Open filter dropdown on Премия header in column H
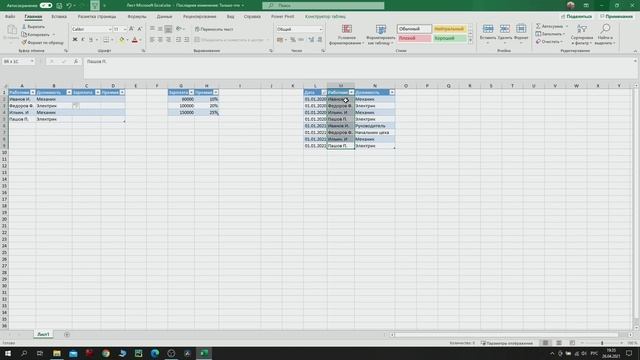640x360 pixels. 216,92
